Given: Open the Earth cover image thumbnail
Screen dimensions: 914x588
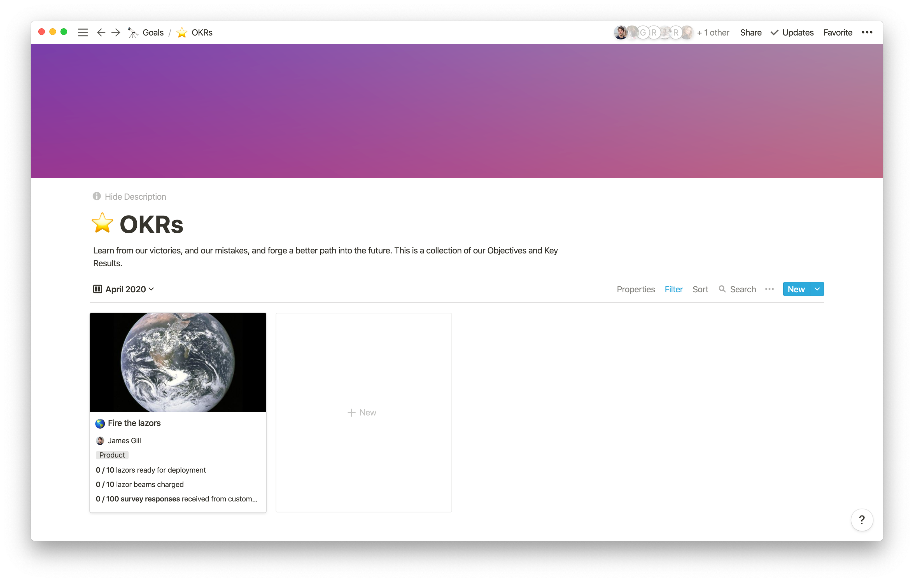Looking at the screenshot, I should (x=178, y=362).
